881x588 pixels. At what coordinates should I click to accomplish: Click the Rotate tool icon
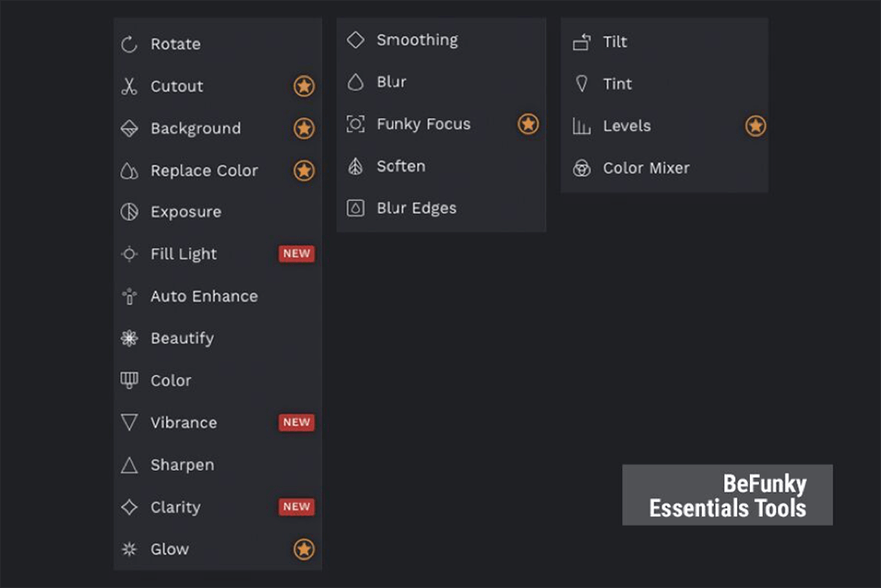point(129,44)
